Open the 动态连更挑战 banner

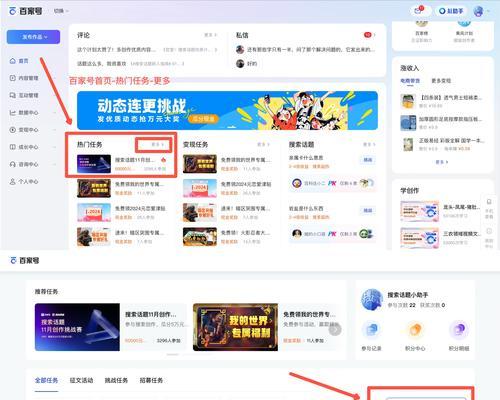[x=227, y=110]
